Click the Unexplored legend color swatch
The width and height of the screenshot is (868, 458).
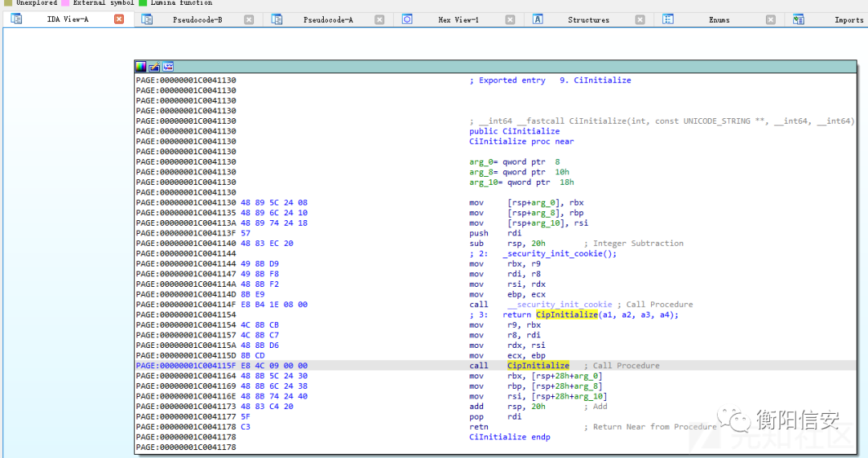pos(8,2)
